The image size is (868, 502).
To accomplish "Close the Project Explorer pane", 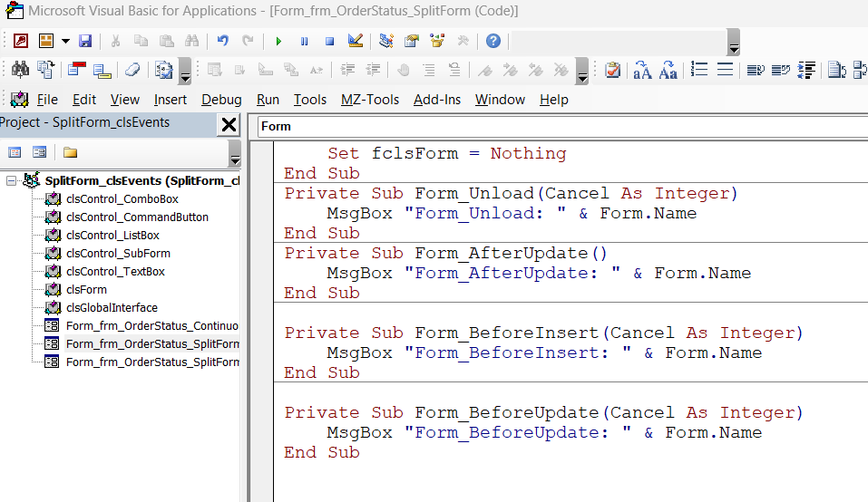I will click(x=229, y=125).
